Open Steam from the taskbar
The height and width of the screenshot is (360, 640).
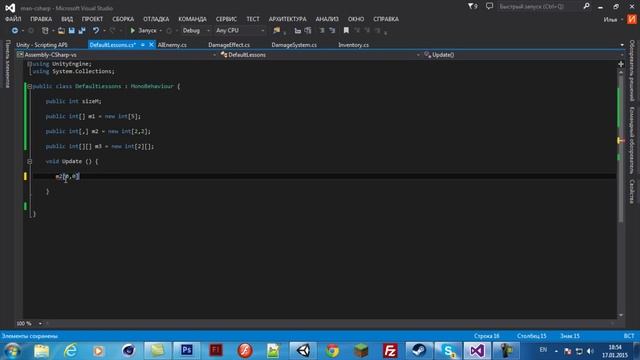(419, 351)
